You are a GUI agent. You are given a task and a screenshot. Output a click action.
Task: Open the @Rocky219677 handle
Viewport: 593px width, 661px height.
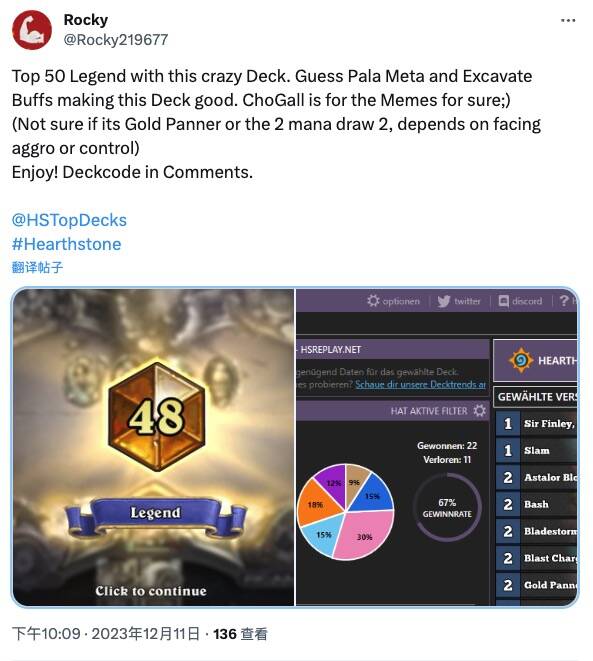[x=115, y=40]
